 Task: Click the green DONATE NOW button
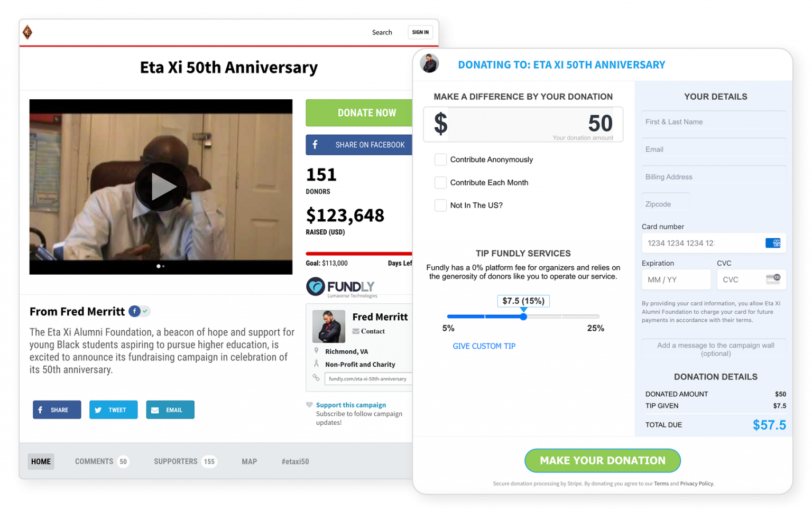point(367,113)
